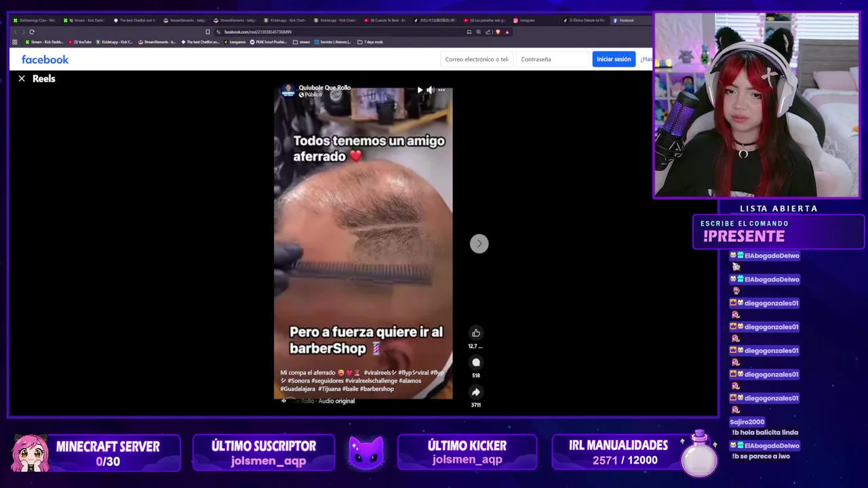
Task: Open the PEAK Scout Plushie bookmark
Action: (x=270, y=42)
